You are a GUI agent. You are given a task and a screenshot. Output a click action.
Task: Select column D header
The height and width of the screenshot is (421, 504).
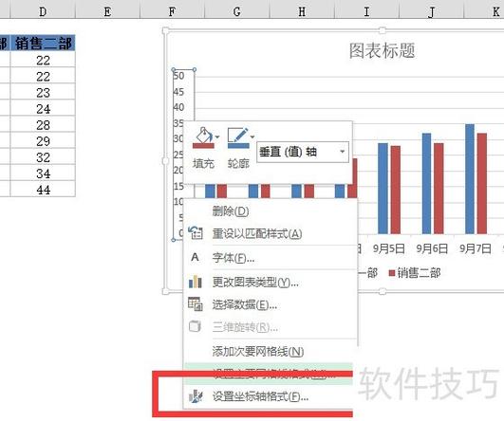click(x=43, y=12)
